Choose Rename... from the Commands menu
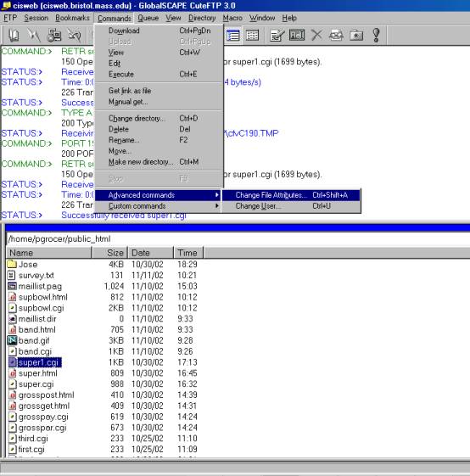The image size is (470, 476). pos(159,140)
